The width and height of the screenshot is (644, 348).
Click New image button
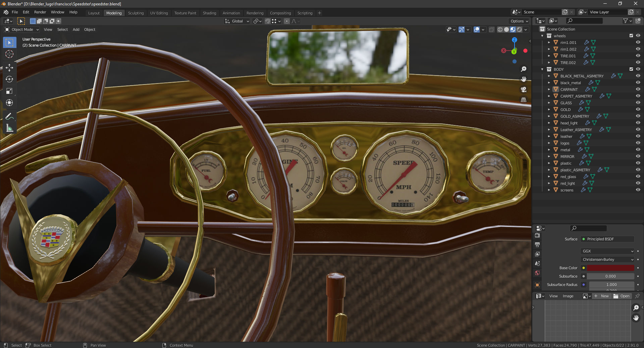(x=602, y=296)
